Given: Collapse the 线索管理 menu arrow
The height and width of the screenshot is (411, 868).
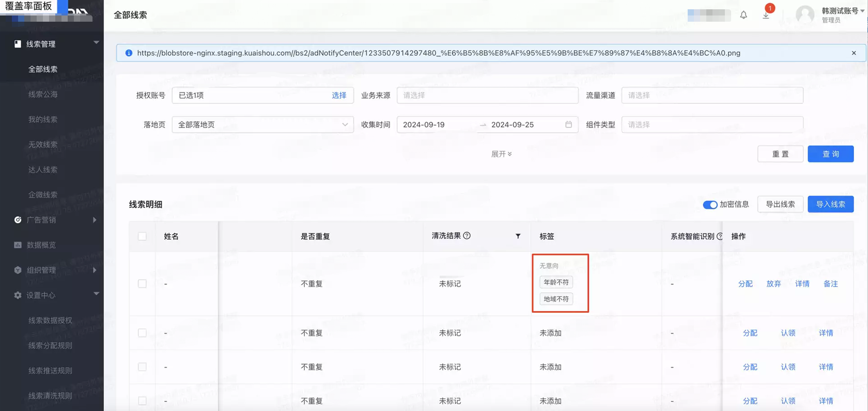Looking at the screenshot, I should click(96, 43).
